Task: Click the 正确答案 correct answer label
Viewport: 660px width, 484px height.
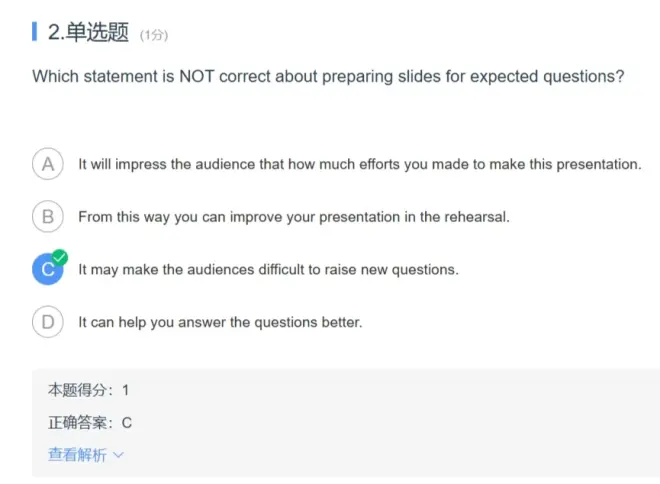Action: [x=80, y=423]
